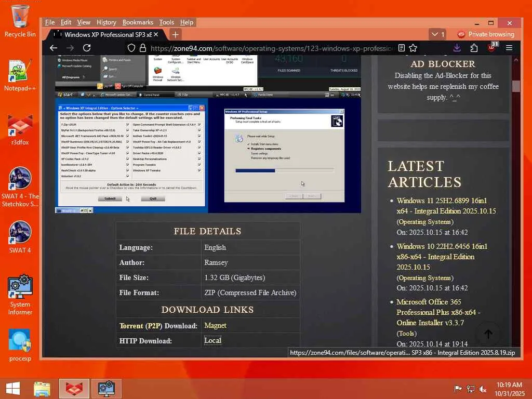Bookmark this page with the star icon
532x399 pixels.
pyautogui.click(x=413, y=48)
